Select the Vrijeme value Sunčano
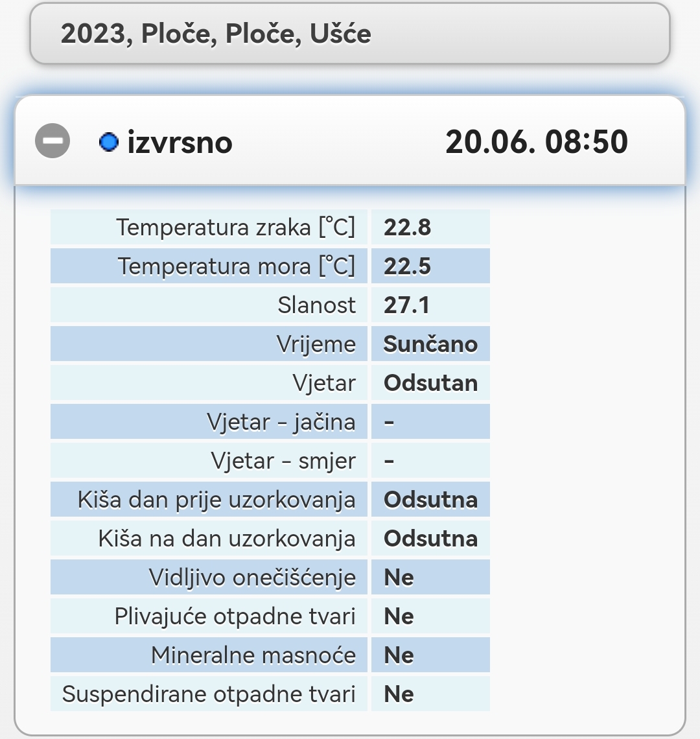The image size is (700, 739). (x=430, y=344)
